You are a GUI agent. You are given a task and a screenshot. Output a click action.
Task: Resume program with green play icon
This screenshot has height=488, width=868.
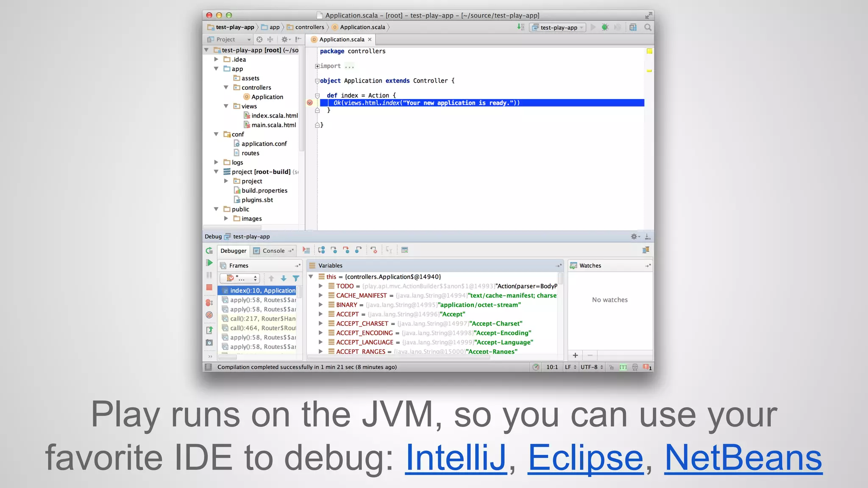pos(209,263)
